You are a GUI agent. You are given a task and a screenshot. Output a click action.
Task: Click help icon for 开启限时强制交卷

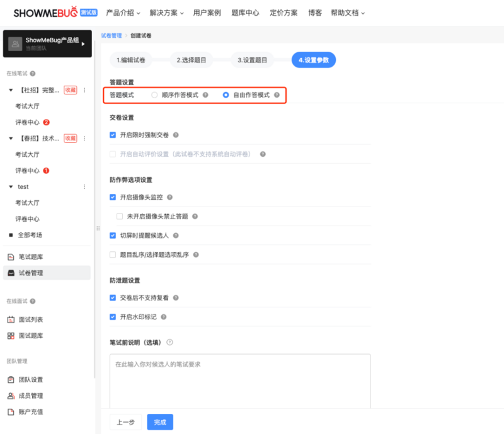pyautogui.click(x=176, y=135)
